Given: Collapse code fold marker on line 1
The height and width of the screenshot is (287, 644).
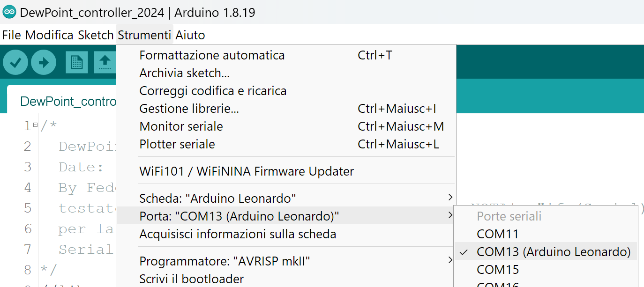Looking at the screenshot, I should pyautogui.click(x=35, y=126).
